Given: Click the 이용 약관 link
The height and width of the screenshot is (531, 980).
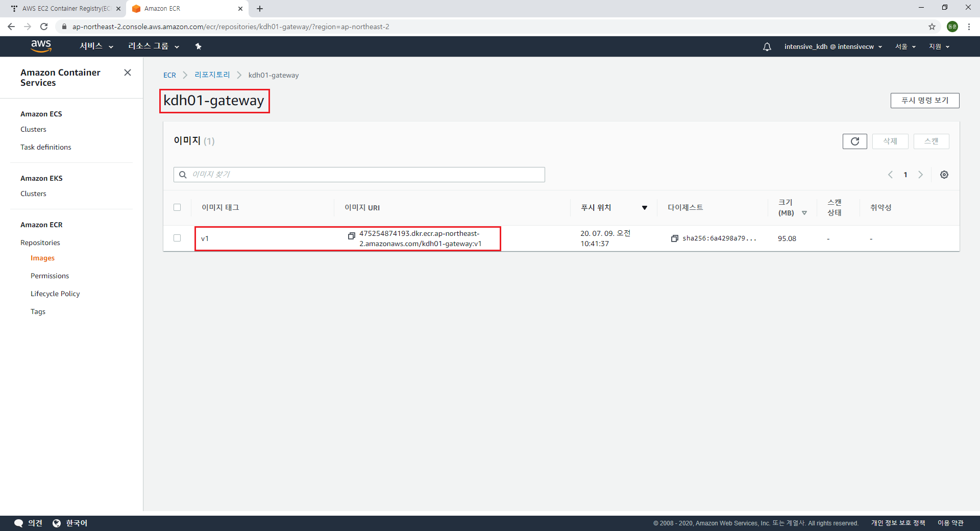Looking at the screenshot, I should pyautogui.click(x=950, y=523).
